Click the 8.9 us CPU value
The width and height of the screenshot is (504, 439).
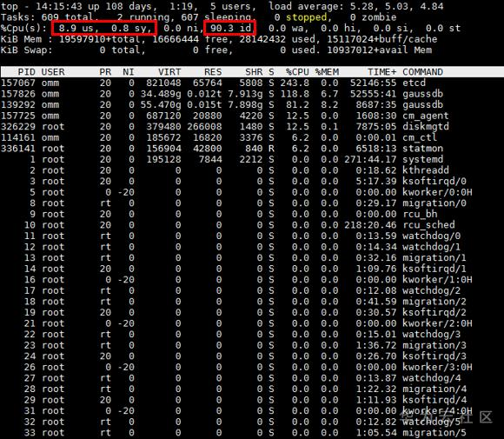[x=76, y=29]
